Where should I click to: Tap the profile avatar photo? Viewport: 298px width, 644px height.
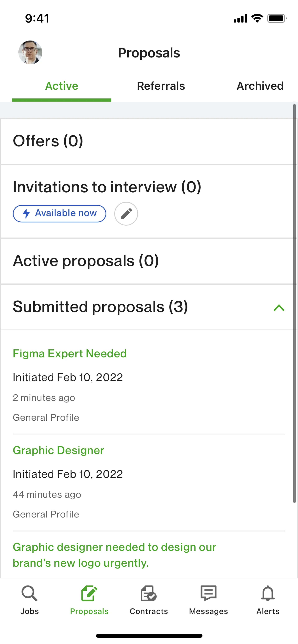(30, 53)
